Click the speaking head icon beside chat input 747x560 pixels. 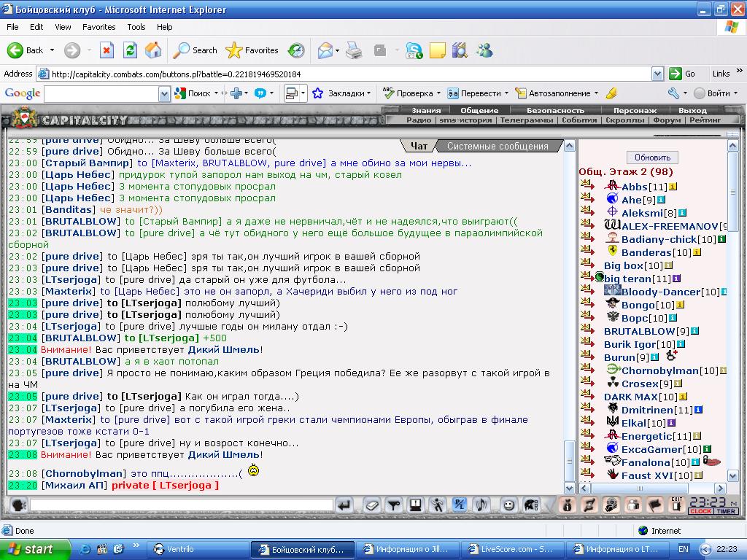click(18, 505)
